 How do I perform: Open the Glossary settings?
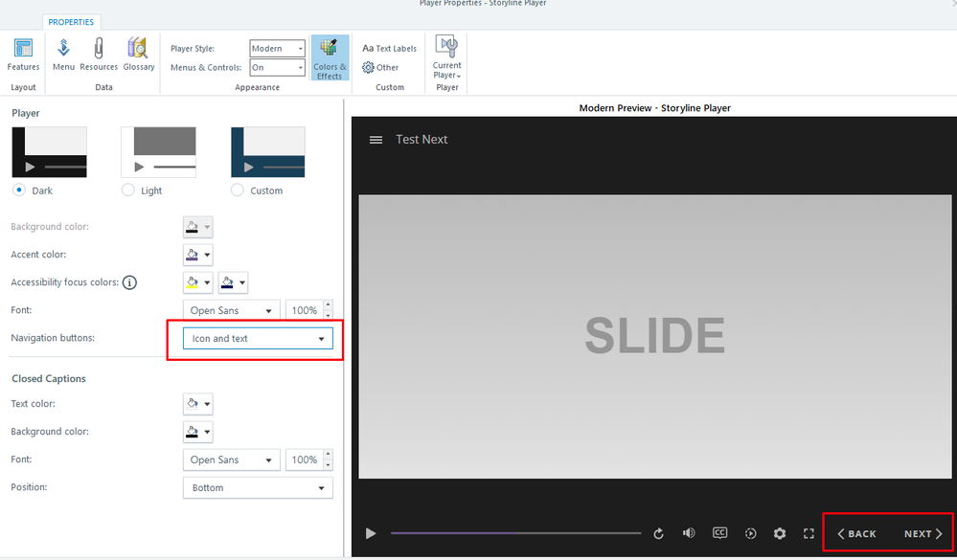(139, 55)
